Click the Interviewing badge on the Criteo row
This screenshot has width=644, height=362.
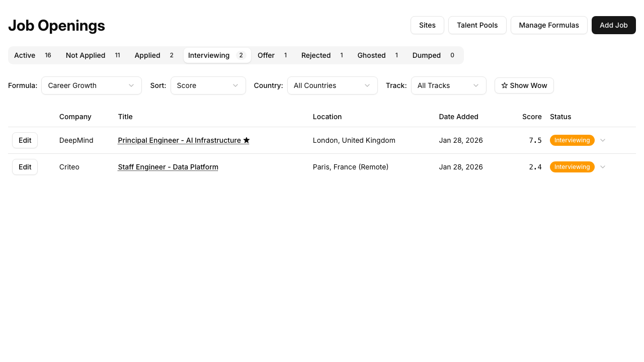point(572,166)
